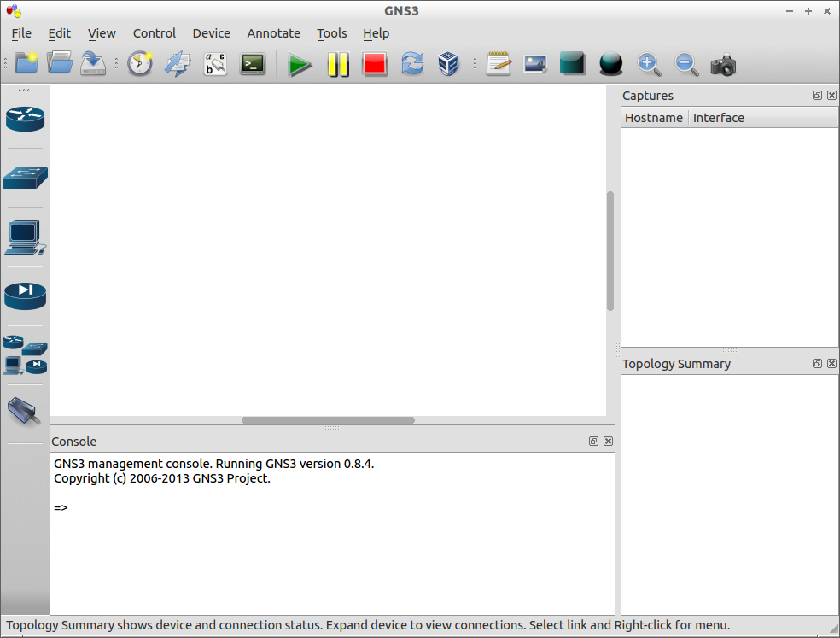Add a note with notepad icon
The height and width of the screenshot is (638, 840).
click(x=499, y=64)
